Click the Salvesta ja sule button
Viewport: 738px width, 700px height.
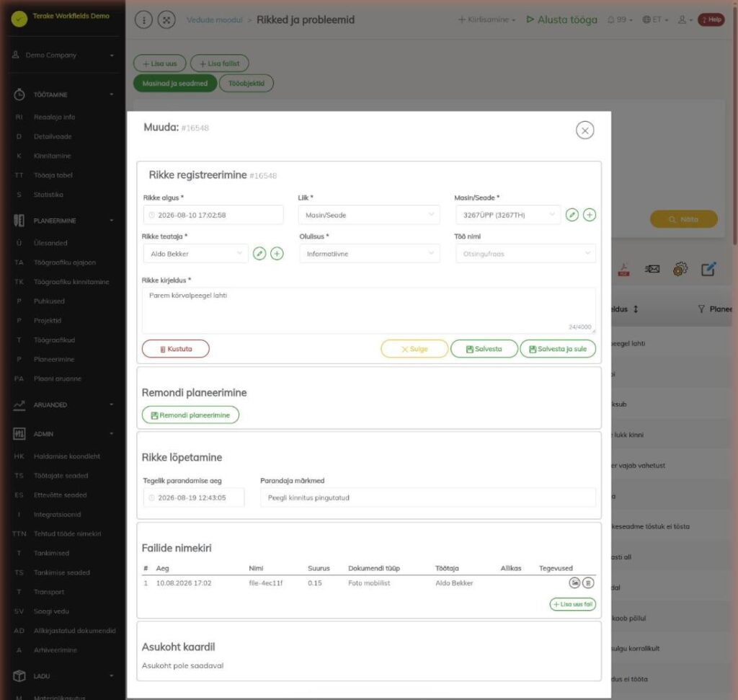(558, 349)
